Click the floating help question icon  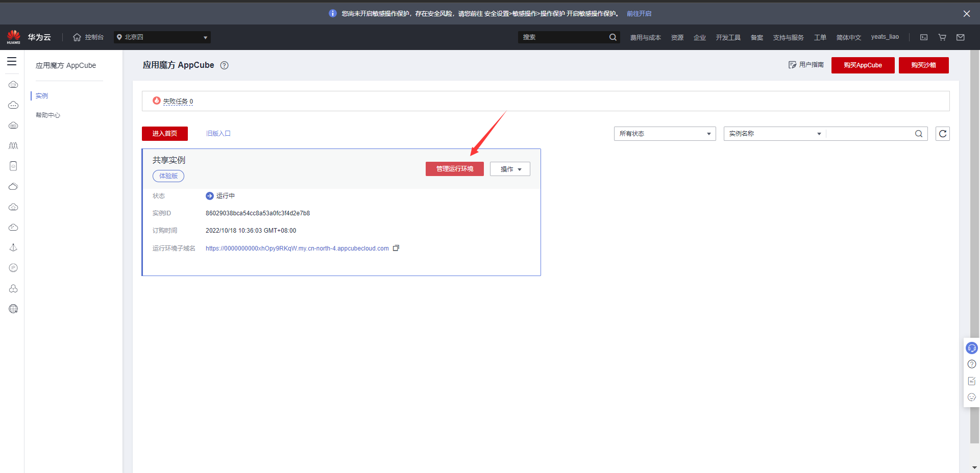click(972, 364)
